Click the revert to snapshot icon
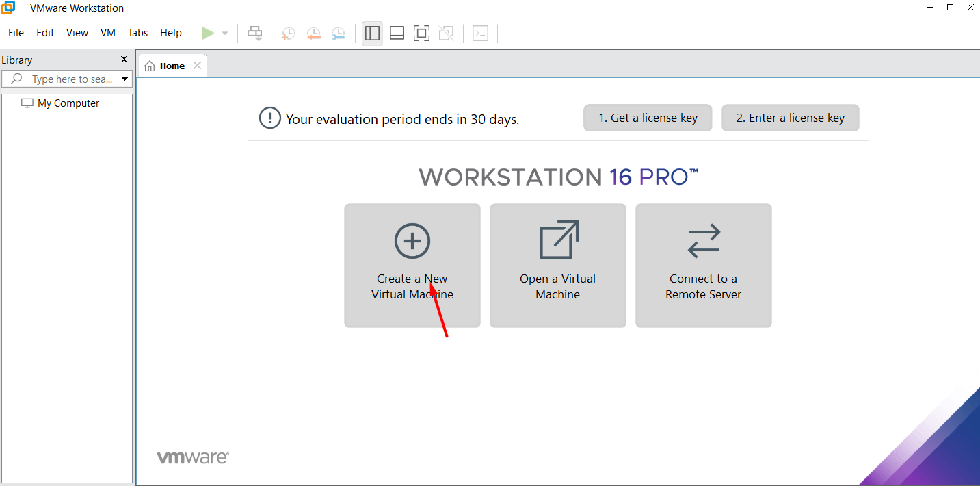Image resolution: width=980 pixels, height=486 pixels. [313, 33]
